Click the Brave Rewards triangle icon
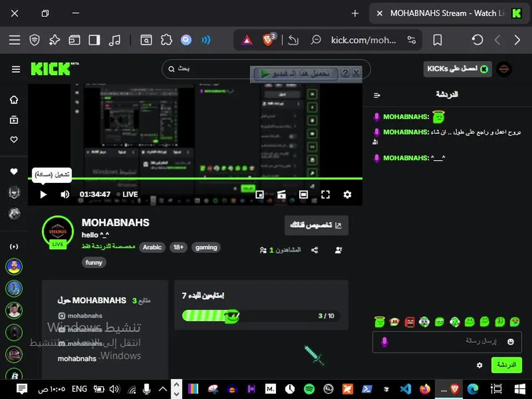The width and height of the screenshot is (532, 399). [x=247, y=40]
